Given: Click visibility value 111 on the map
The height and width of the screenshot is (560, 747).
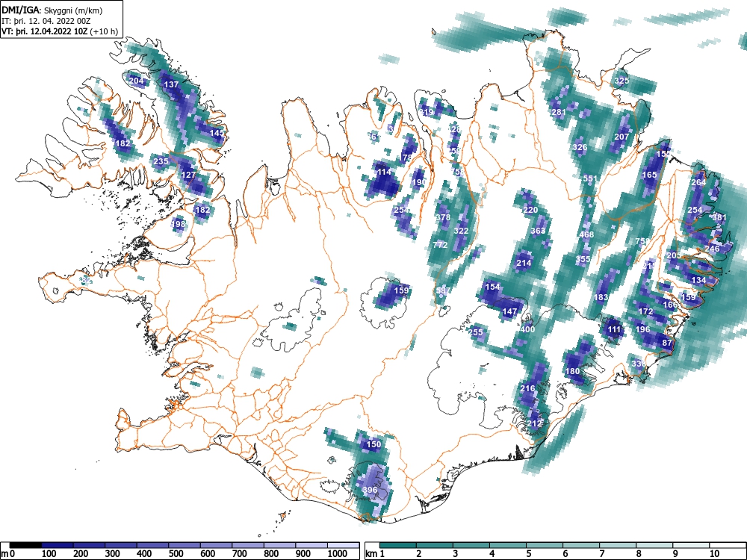Looking at the screenshot, I should pos(615,329).
